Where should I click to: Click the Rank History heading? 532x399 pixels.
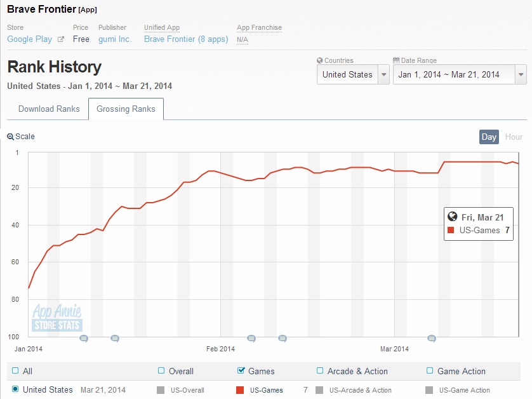55,67
